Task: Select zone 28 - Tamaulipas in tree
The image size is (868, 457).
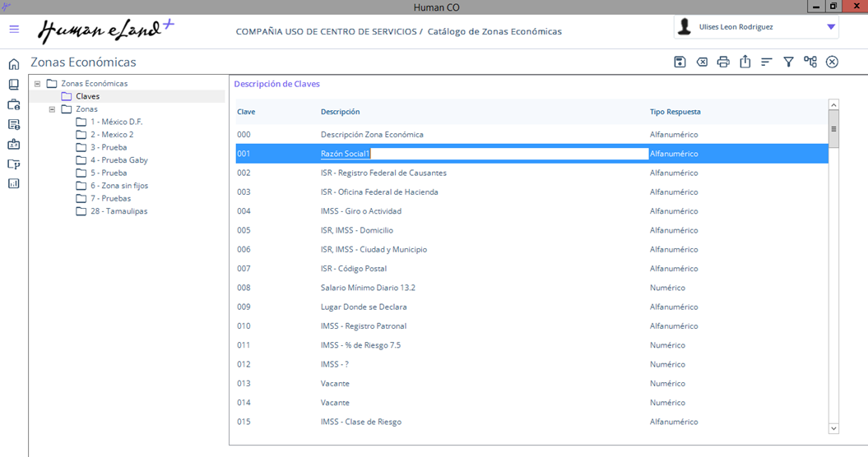Action: 118,211
